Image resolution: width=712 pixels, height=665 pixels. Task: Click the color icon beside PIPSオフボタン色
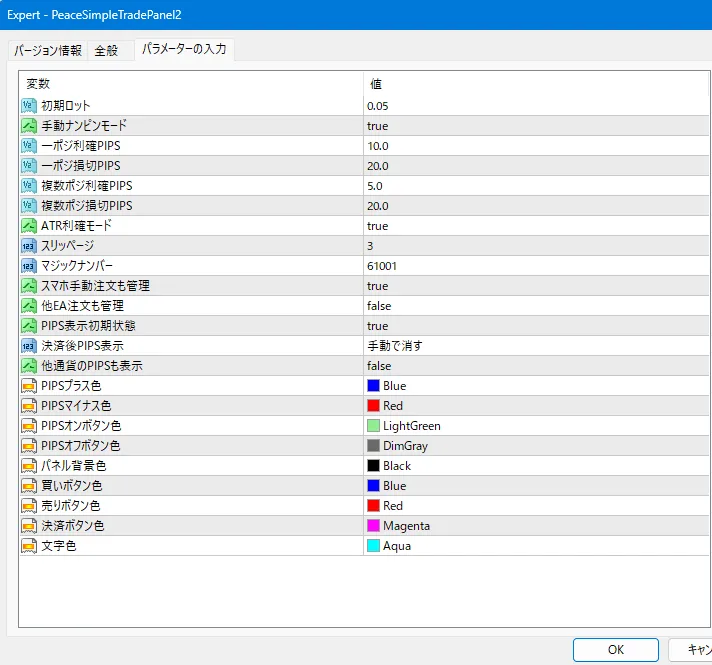click(x=29, y=446)
